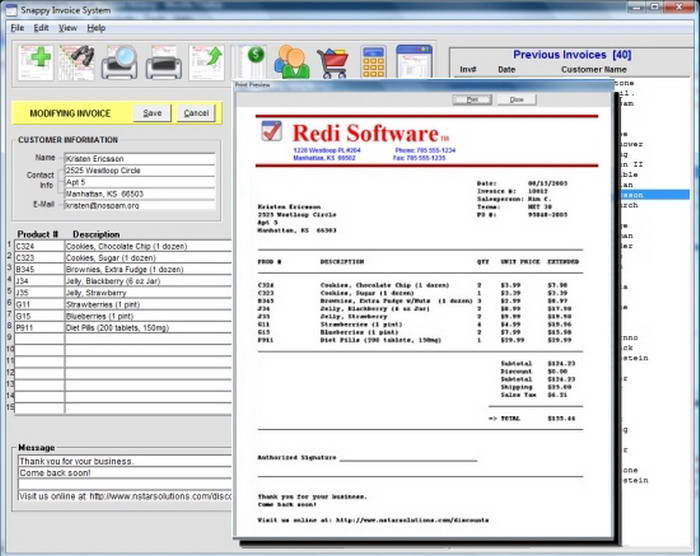Click Cancel to discard invoice changes
The height and width of the screenshot is (556, 700).
tap(196, 113)
